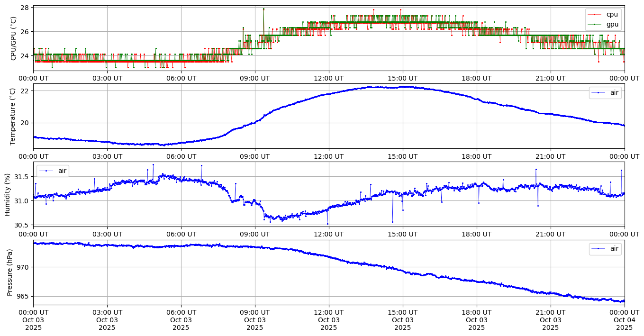Click the 03:00 UT Oct 03 bottom-axis label
Screen dimensions: 644x336
[107, 319]
